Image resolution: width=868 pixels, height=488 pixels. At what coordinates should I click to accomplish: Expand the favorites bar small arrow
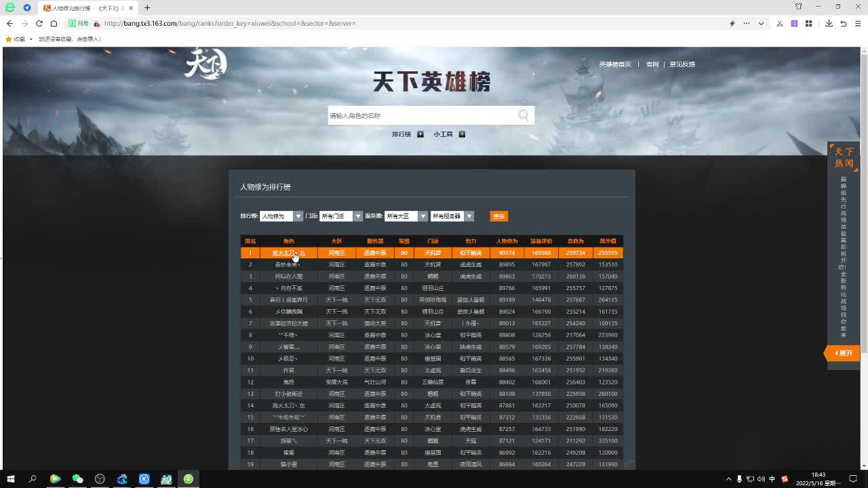tap(31, 39)
